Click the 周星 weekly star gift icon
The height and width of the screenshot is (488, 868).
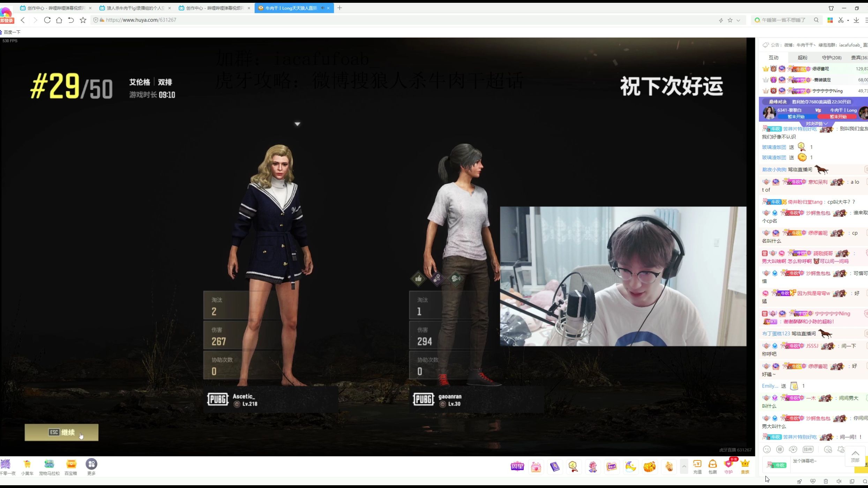[517, 466]
